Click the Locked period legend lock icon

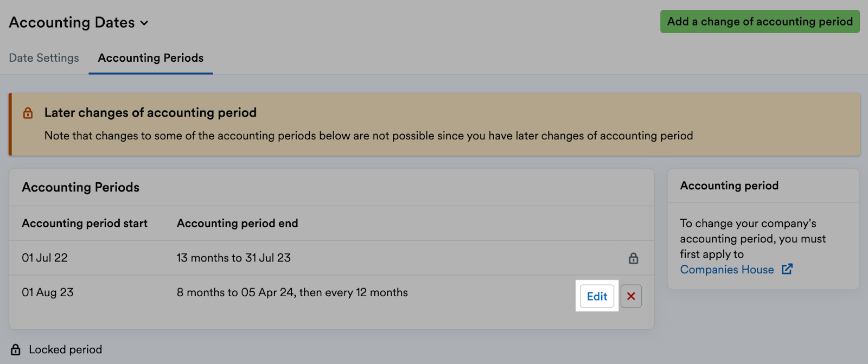(x=17, y=349)
